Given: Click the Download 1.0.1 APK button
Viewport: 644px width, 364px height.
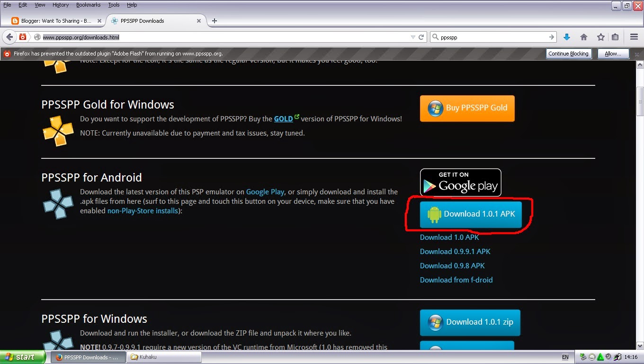Looking at the screenshot, I should click(471, 214).
